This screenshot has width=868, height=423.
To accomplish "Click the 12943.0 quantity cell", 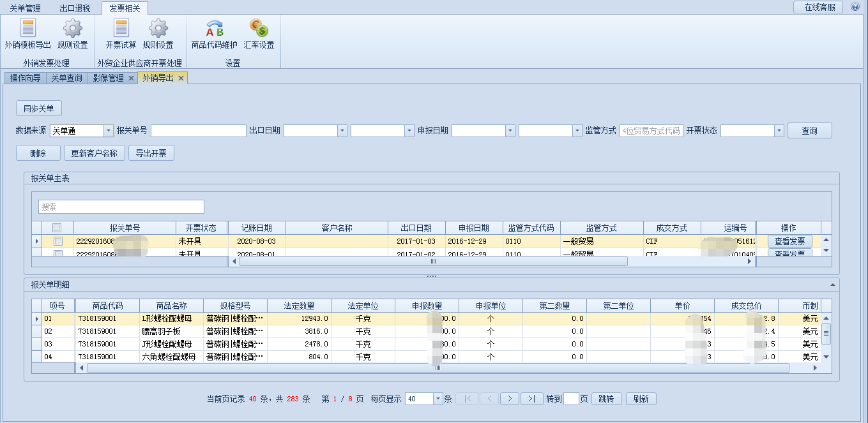I will [299, 318].
